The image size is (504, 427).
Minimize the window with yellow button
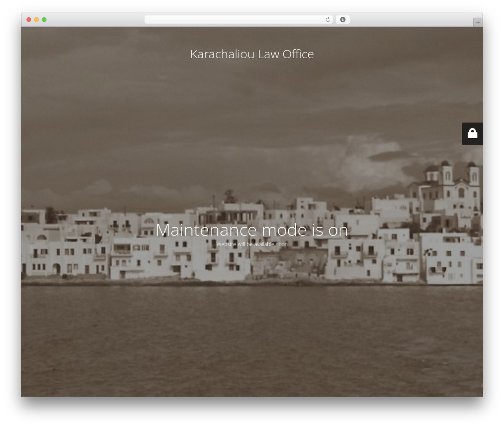tap(37, 20)
